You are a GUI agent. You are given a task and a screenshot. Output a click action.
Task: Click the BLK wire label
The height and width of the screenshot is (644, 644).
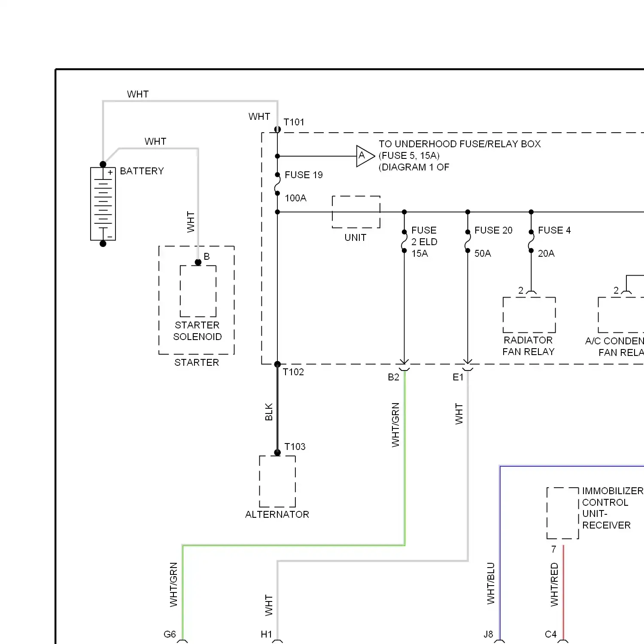pos(269,412)
